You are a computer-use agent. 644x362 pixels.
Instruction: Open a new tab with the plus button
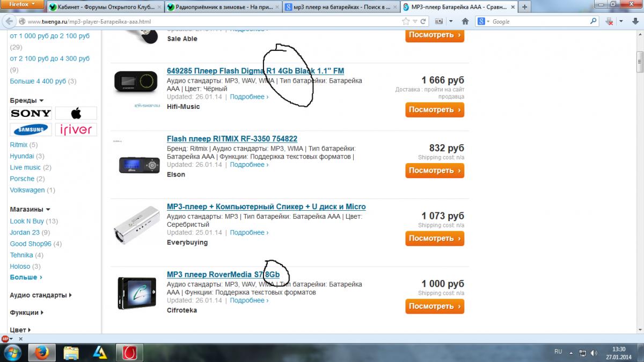[x=524, y=7]
